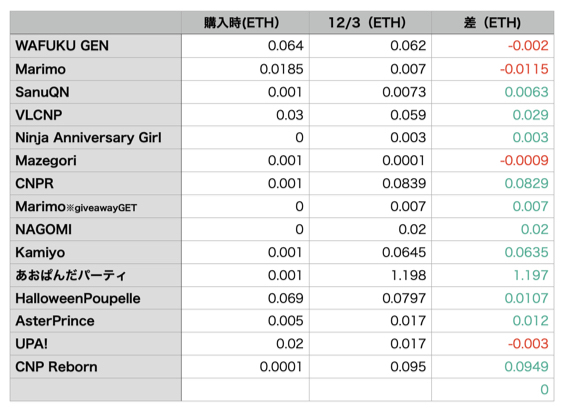Select the Ninja Anniversary Girl label cell
Screen dimensions: 565x411
[x=96, y=138]
